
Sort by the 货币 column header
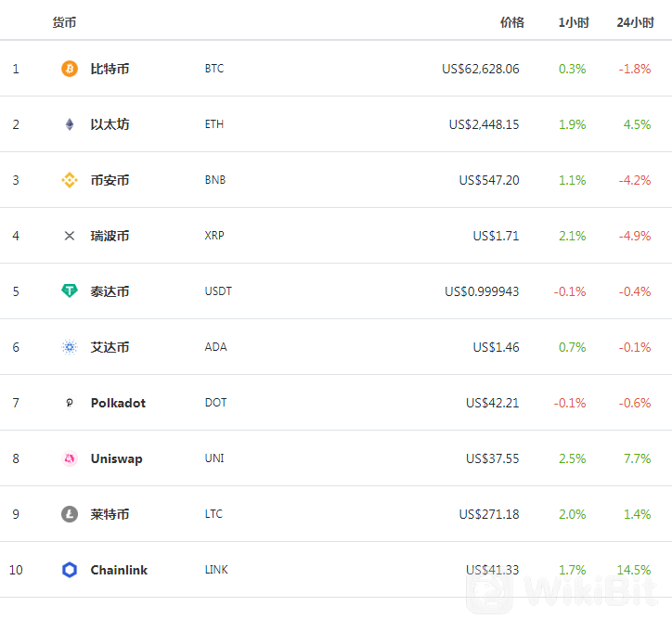64,22
